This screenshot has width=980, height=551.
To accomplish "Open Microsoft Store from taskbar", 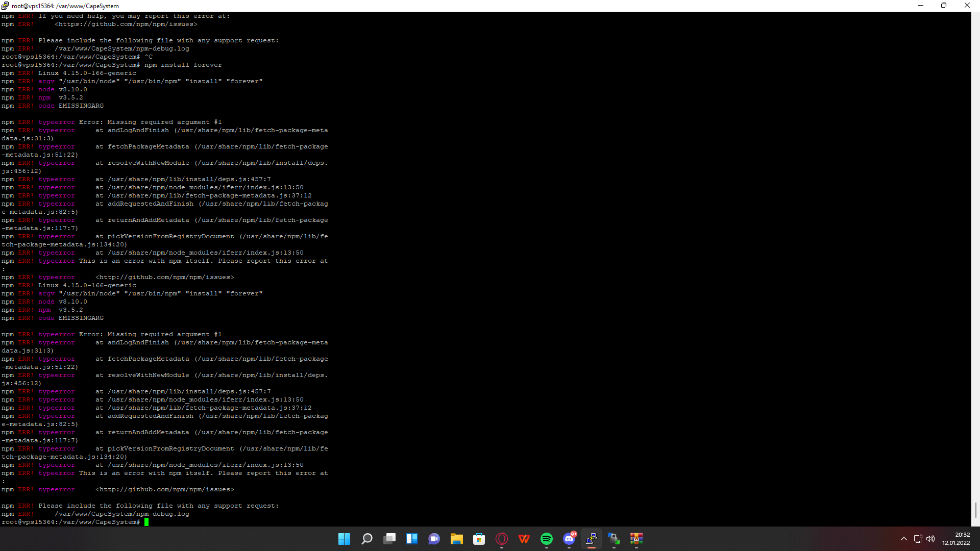I will (x=479, y=539).
